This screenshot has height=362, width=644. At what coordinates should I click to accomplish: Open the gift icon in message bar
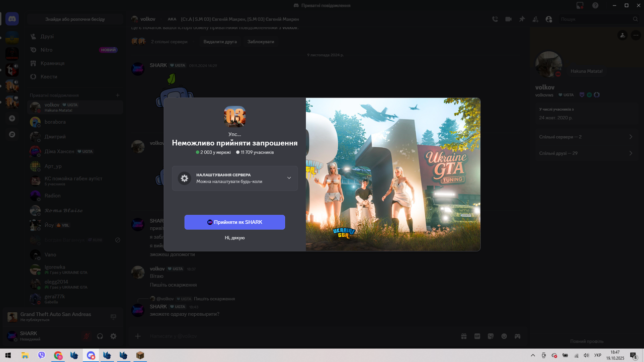tap(464, 336)
